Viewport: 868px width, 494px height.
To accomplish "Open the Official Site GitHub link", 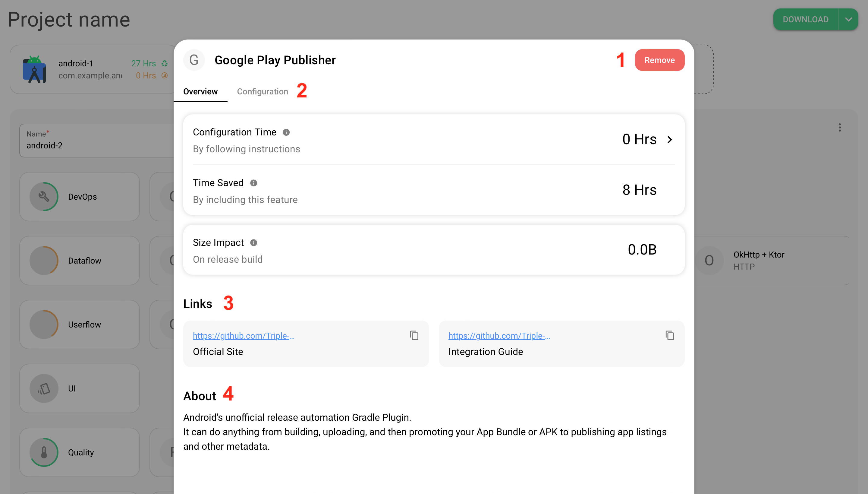I will [x=244, y=336].
